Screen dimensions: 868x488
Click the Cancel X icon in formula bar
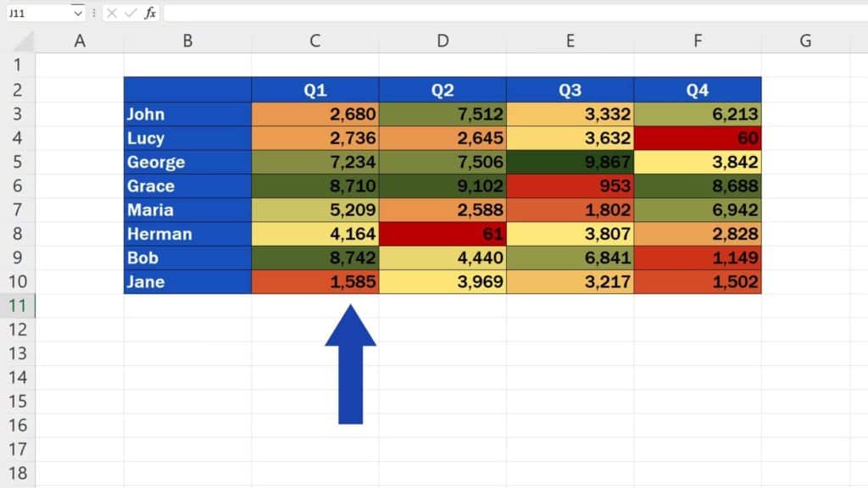coord(112,13)
